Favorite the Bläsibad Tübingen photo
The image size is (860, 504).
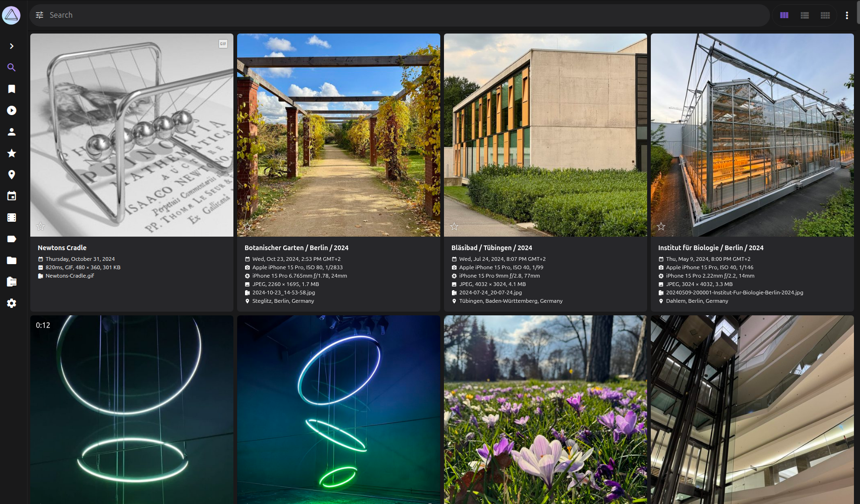pos(454,226)
